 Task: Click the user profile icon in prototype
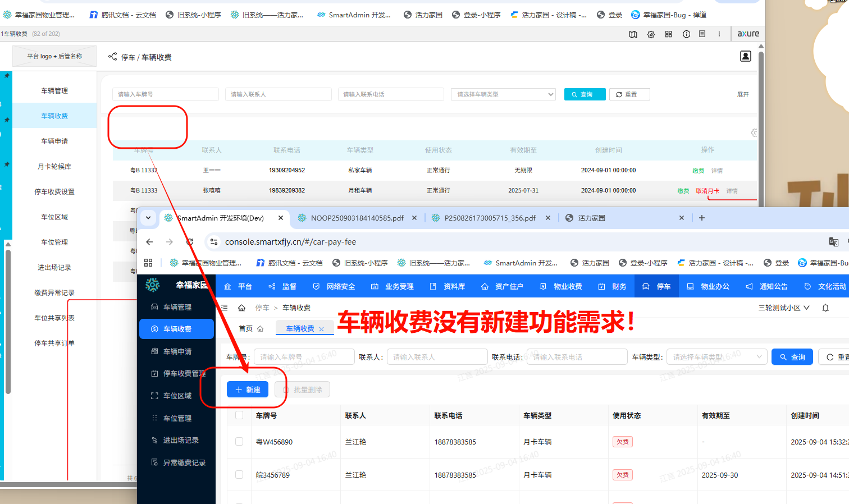pos(745,56)
